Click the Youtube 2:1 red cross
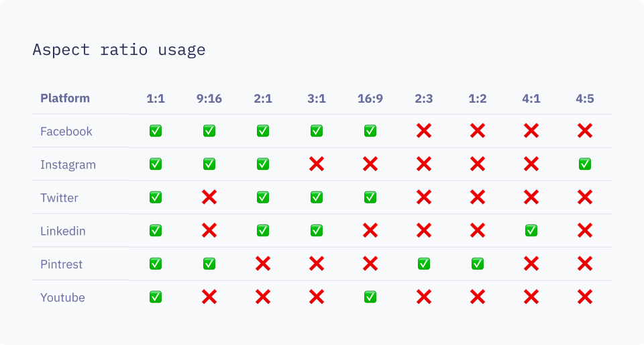Image resolution: width=644 pixels, height=345 pixels. pos(263,297)
